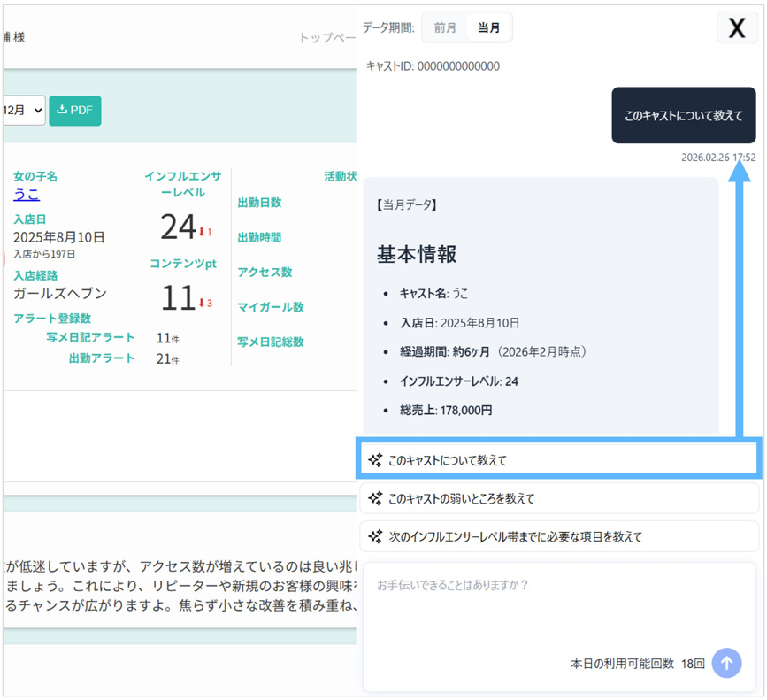Download the report with the PDF button
The width and height of the screenshot is (767, 700).
[x=75, y=111]
